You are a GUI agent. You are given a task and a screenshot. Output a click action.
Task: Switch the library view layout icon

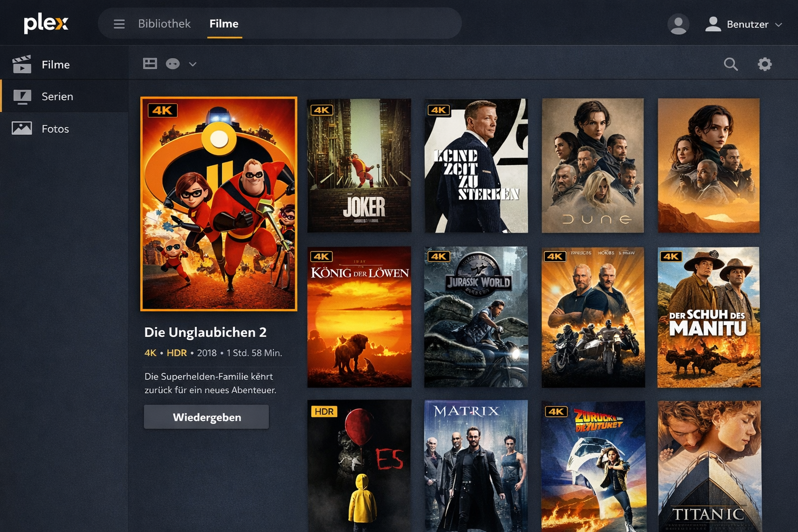click(150, 63)
